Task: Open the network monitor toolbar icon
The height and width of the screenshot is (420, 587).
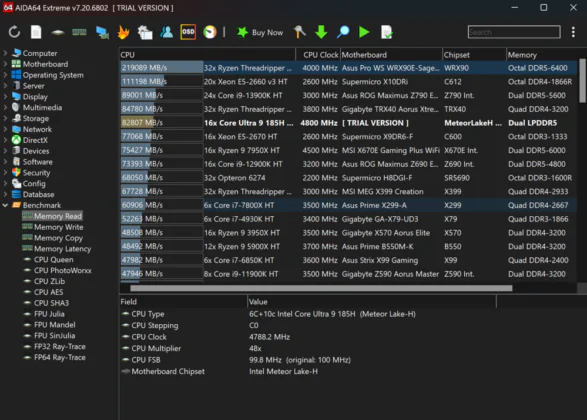Action: click(x=102, y=33)
